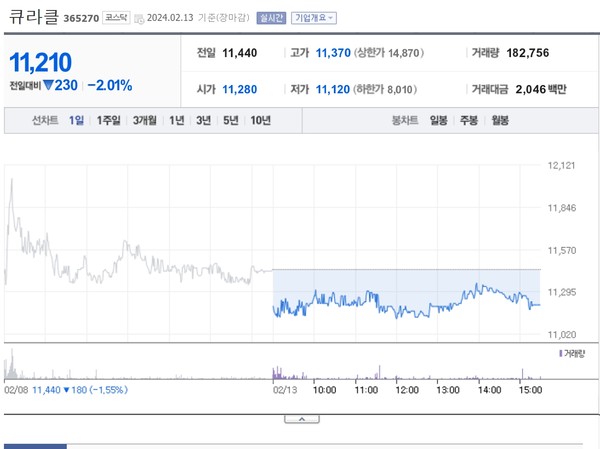Screen dimensions: 600x449
Task: Click the 02/08 previous-day summary 11,440
Action: 46,390
